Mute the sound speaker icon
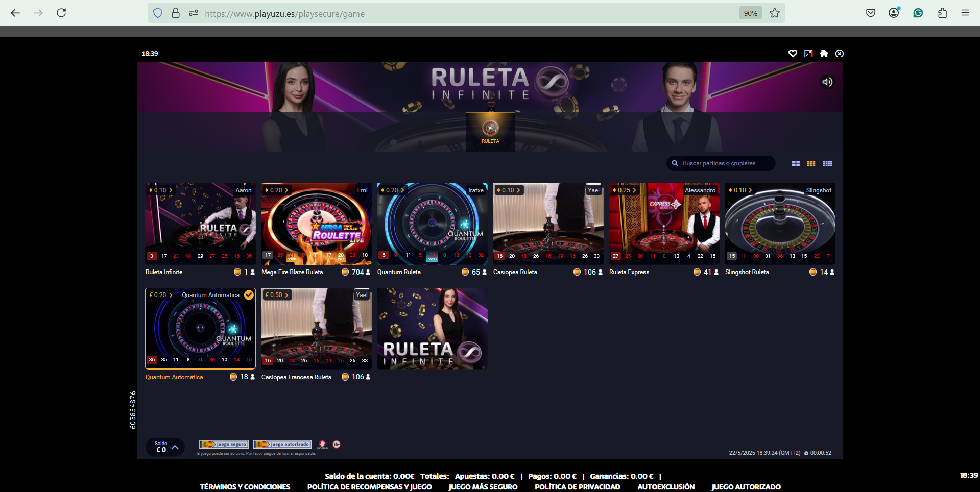 827,82
